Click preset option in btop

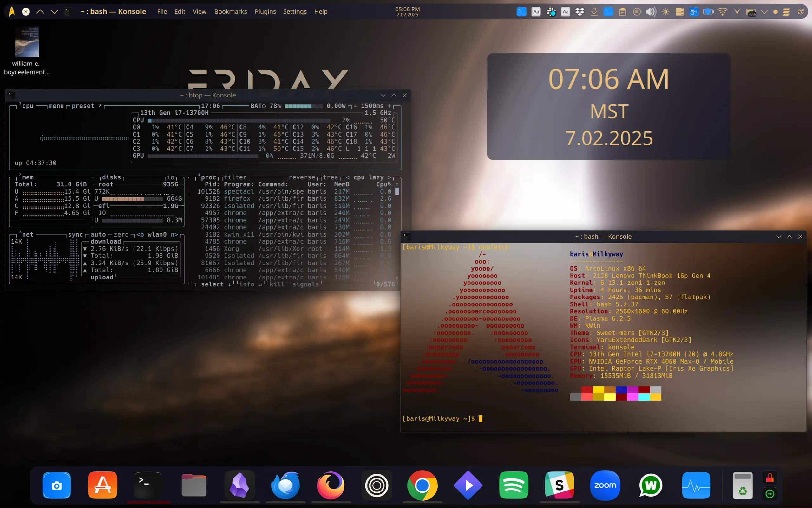(x=83, y=106)
